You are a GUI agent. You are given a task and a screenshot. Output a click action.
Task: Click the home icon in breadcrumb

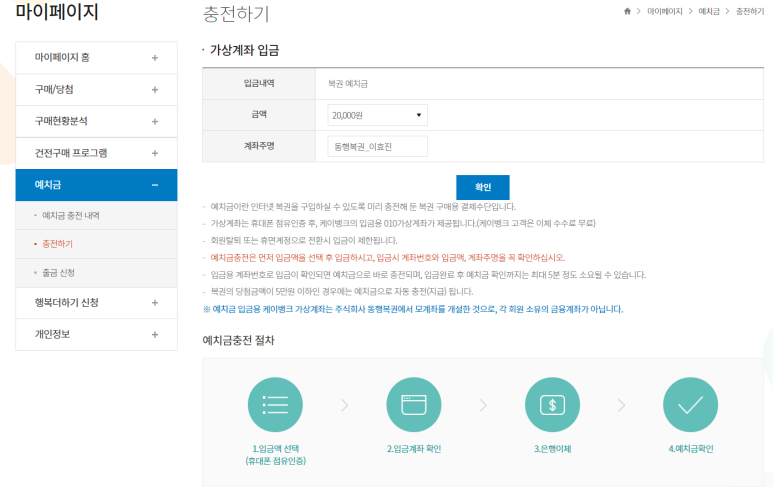coord(627,11)
